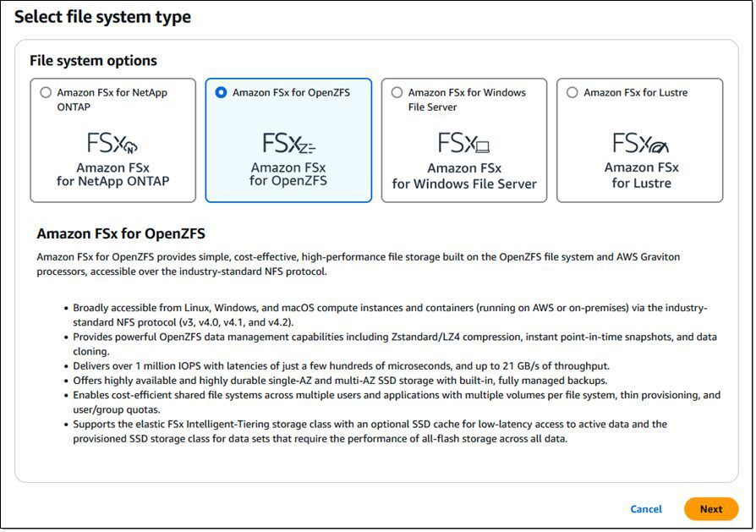Viewport: 756px width, 532px height.
Task: Click the FSx for Windows File Server logo icon
Action: tap(464, 145)
